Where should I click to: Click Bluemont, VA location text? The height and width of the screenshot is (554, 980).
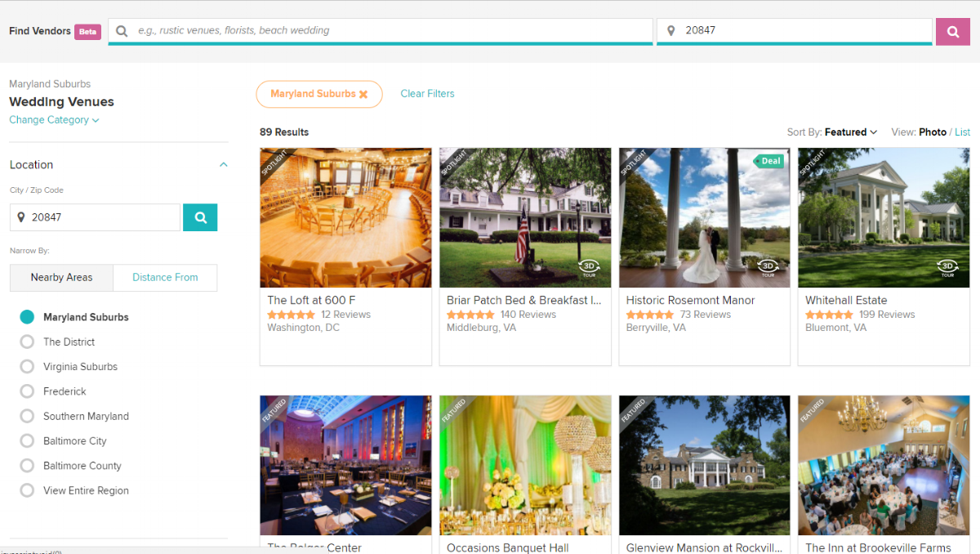pos(835,328)
